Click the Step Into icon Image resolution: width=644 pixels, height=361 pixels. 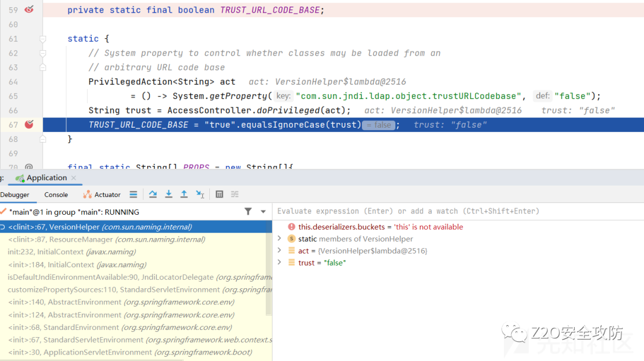click(x=168, y=195)
